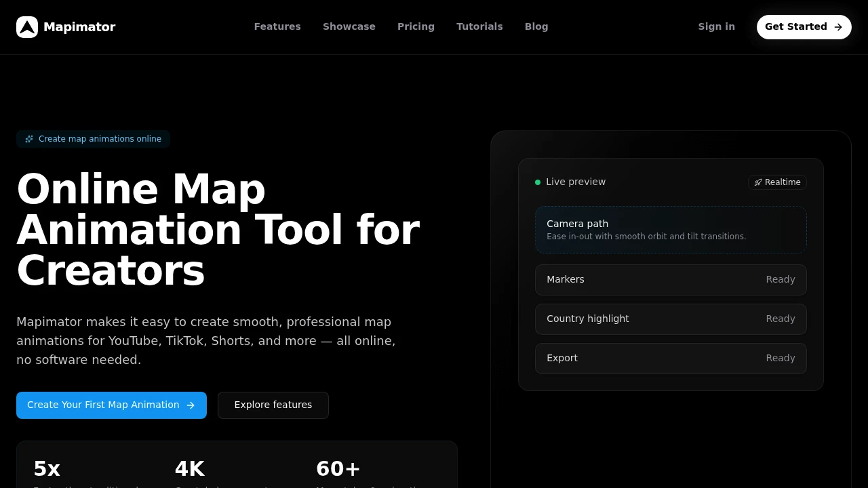Go to the Showcase page
Image resolution: width=868 pixels, height=488 pixels.
[x=349, y=26]
